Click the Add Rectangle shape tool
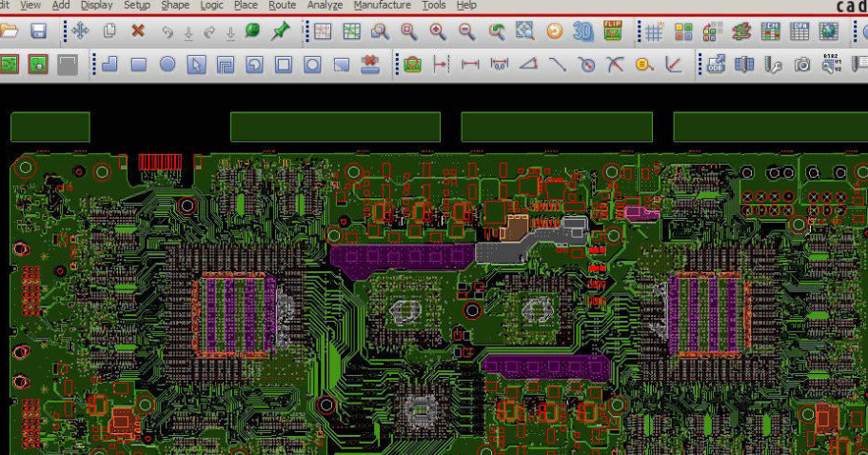This screenshot has height=455, width=868. click(x=138, y=65)
